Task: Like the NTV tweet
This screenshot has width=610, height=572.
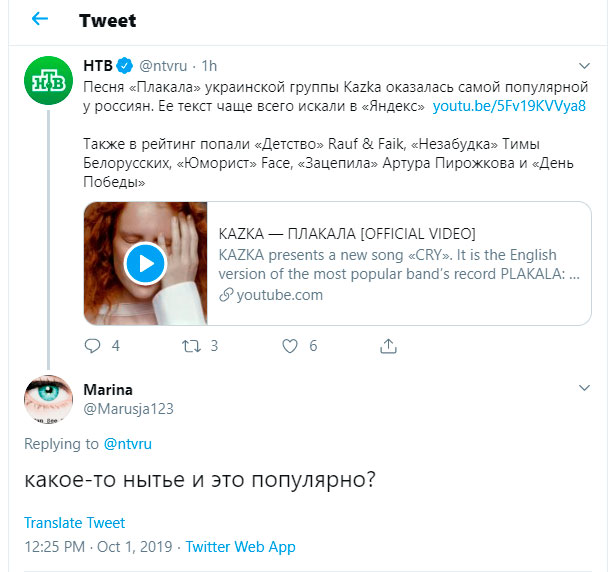Action: (x=290, y=346)
